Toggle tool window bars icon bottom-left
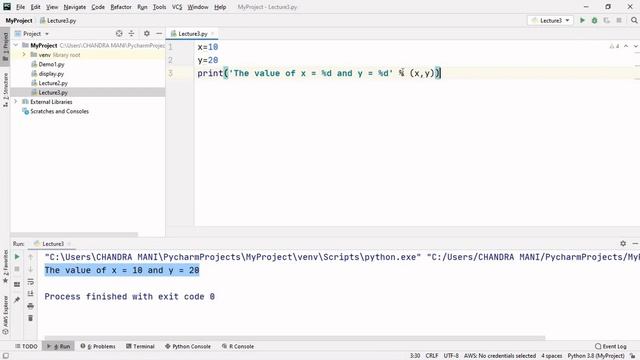Viewport: 640px width, 360px height. click(x=5, y=356)
